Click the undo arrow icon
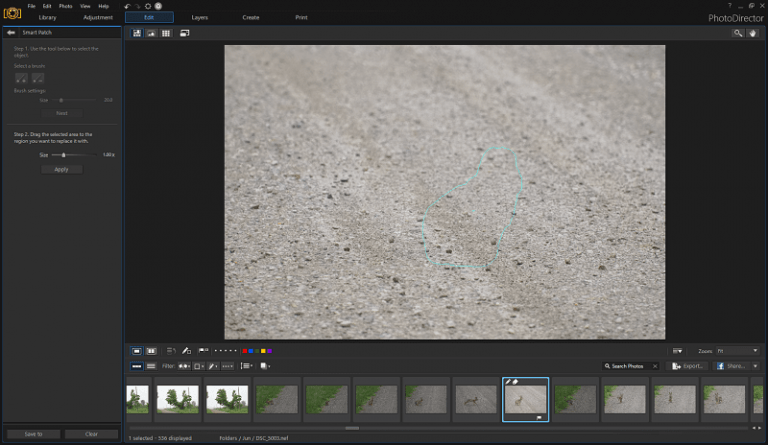The height and width of the screenshot is (445, 768). [x=127, y=6]
